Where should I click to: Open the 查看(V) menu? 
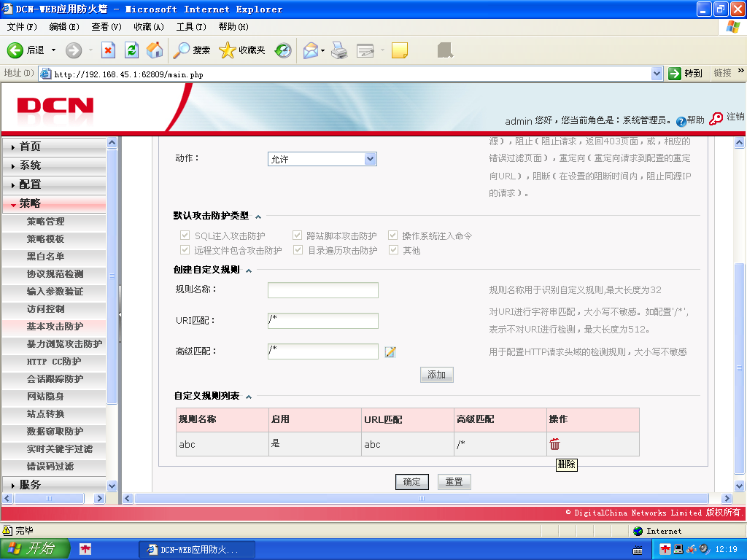(107, 27)
